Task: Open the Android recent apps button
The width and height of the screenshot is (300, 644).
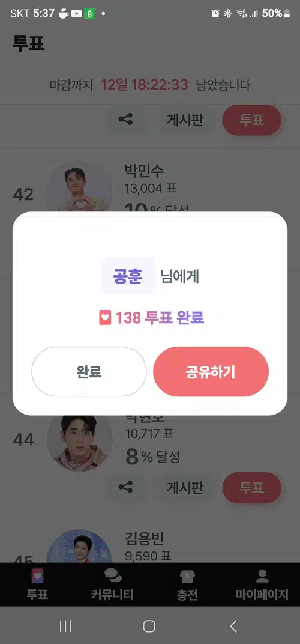Action: pos(65,626)
